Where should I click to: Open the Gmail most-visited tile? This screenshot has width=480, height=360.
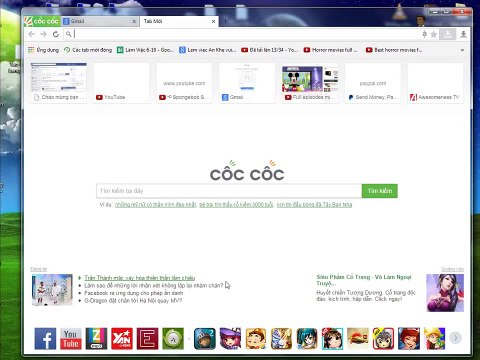[x=247, y=83]
